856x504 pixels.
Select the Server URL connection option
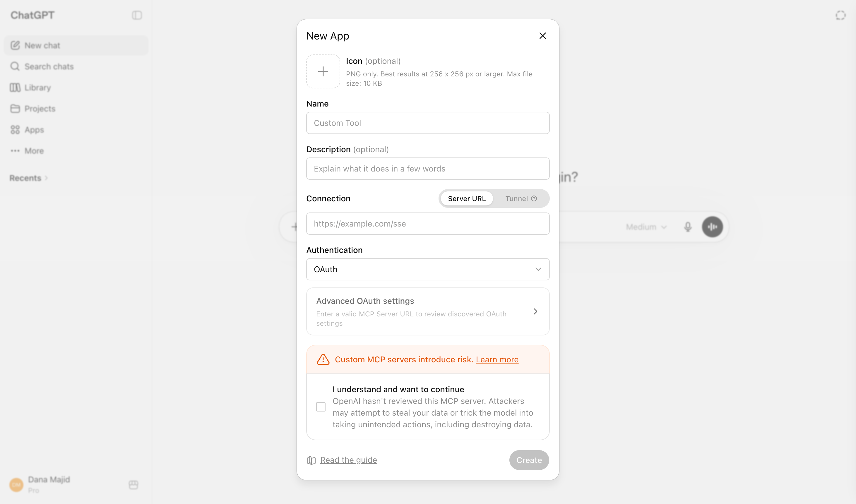[x=466, y=199]
